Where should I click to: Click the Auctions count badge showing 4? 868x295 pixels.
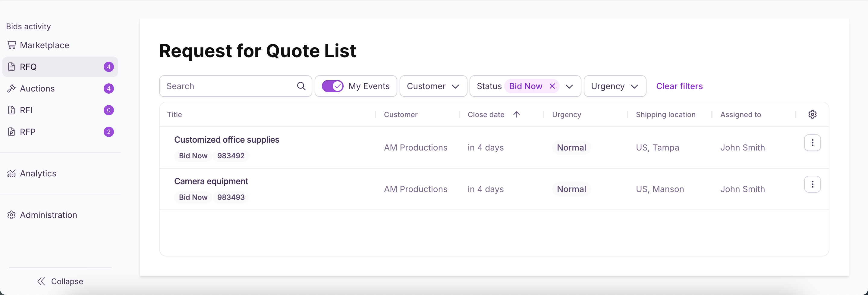(108, 88)
